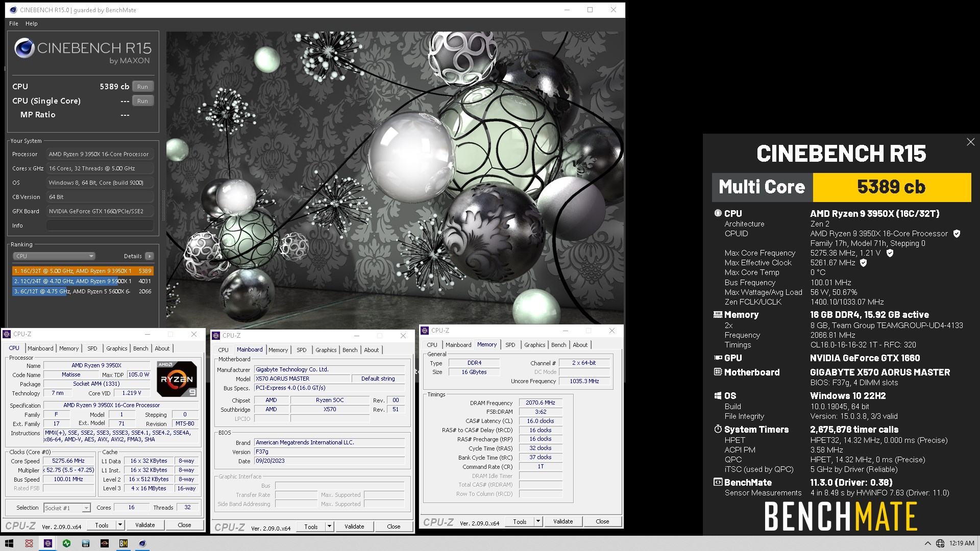Image resolution: width=980 pixels, height=551 pixels.
Task: Click Close button in CPU-Z Memory window
Action: tap(602, 521)
